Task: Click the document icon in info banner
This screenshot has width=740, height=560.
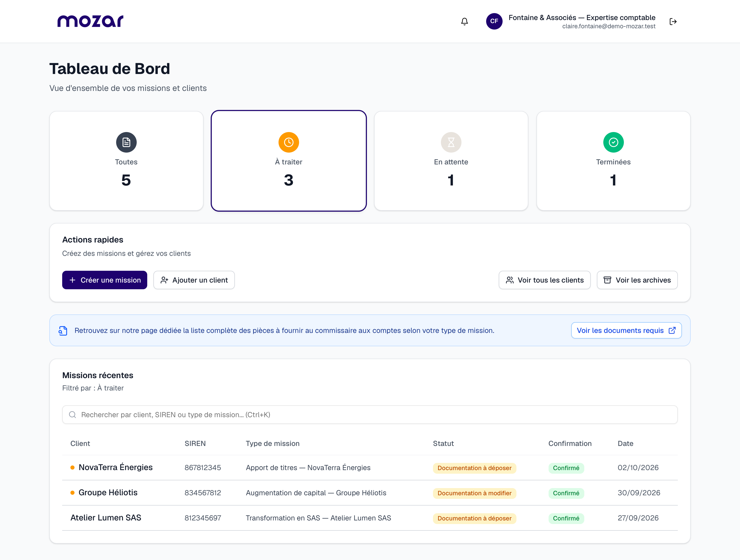Action: click(x=63, y=331)
